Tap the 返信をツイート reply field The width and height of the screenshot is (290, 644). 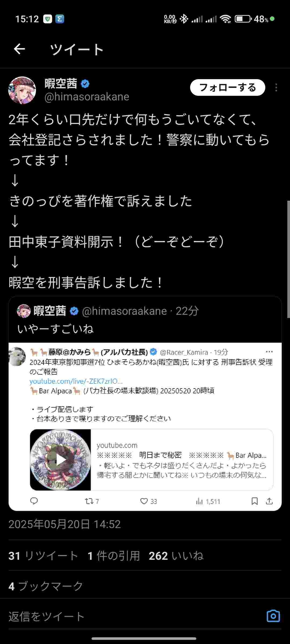tap(134, 616)
